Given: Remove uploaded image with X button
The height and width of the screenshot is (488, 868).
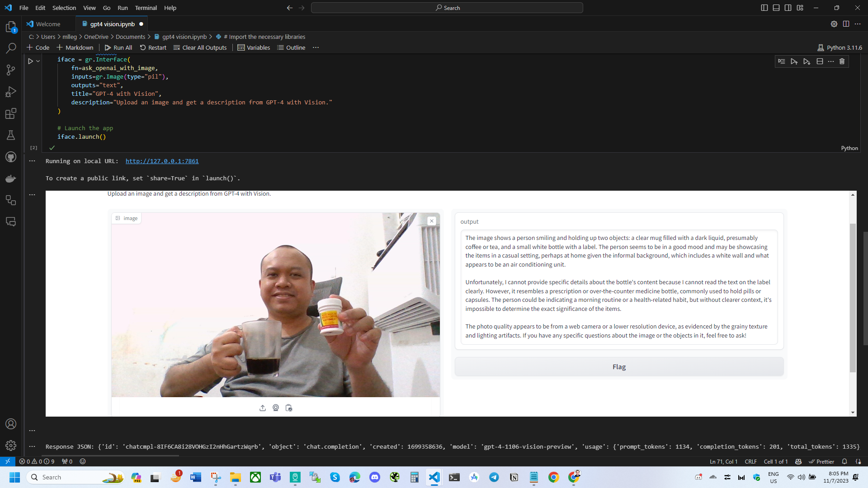Looking at the screenshot, I should point(432,221).
